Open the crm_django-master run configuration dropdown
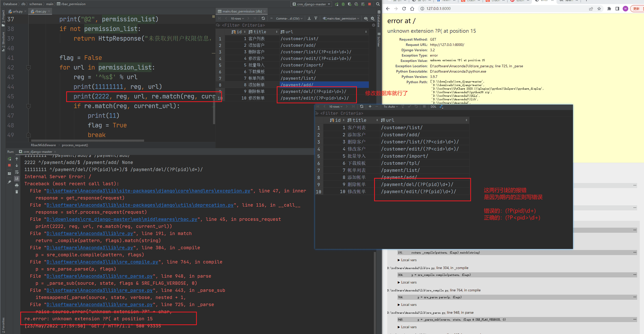 click(311, 4)
